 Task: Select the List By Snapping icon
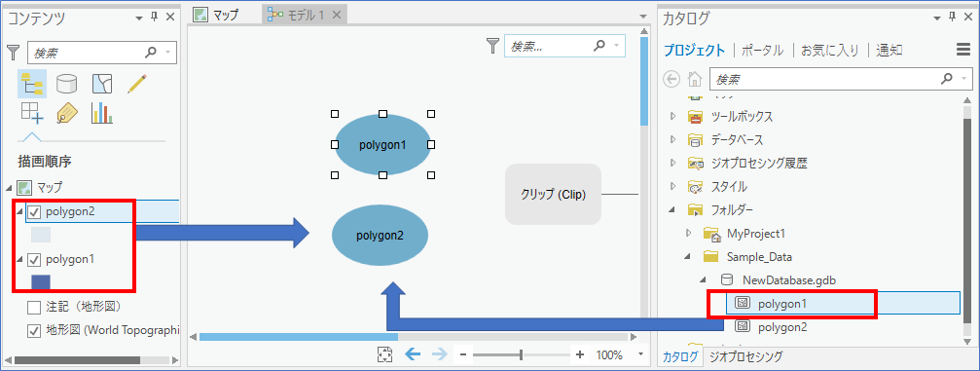32,113
